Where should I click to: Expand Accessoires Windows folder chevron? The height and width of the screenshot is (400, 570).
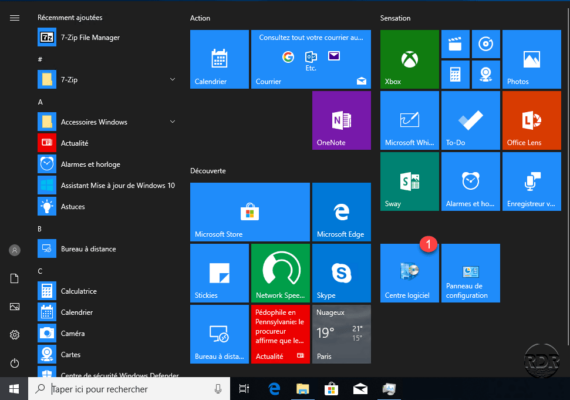pos(173,121)
